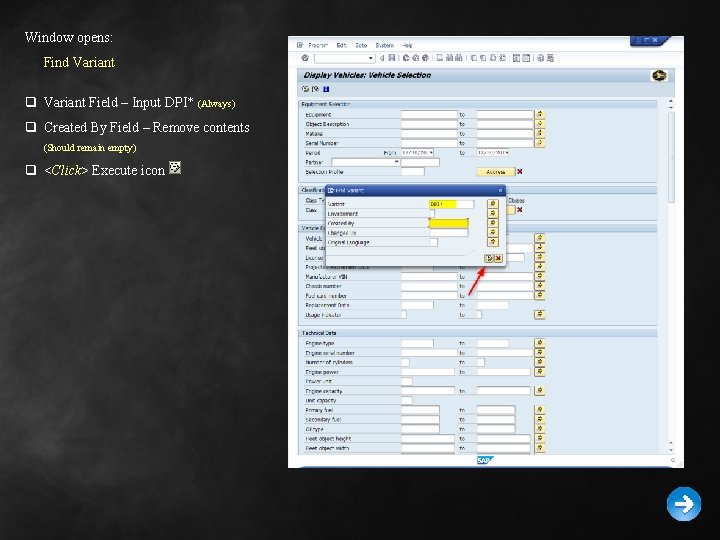Screen dimensions: 720x540
Task: Click the Get Variant icon below title
Action: point(315,89)
